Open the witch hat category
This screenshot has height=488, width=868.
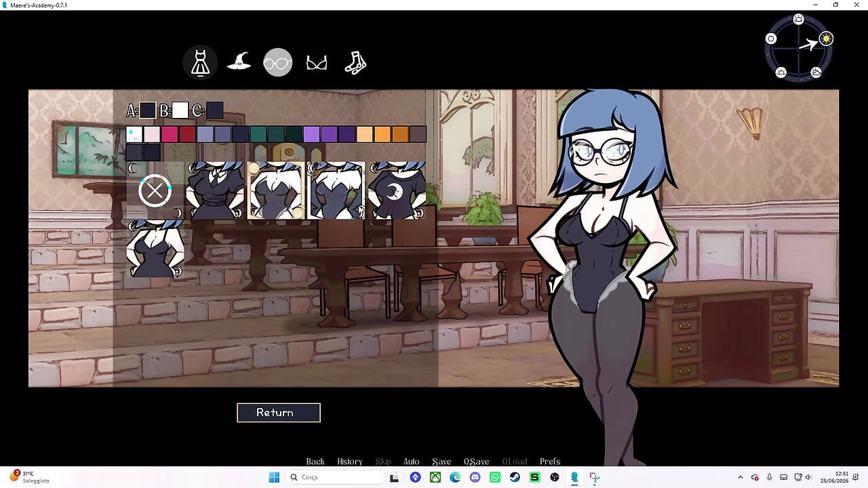239,62
